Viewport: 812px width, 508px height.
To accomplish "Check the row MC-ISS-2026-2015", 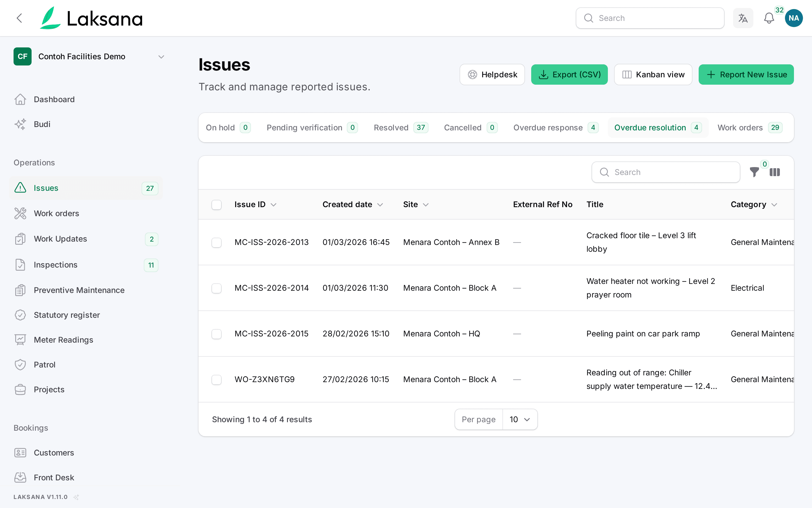I will (217, 334).
